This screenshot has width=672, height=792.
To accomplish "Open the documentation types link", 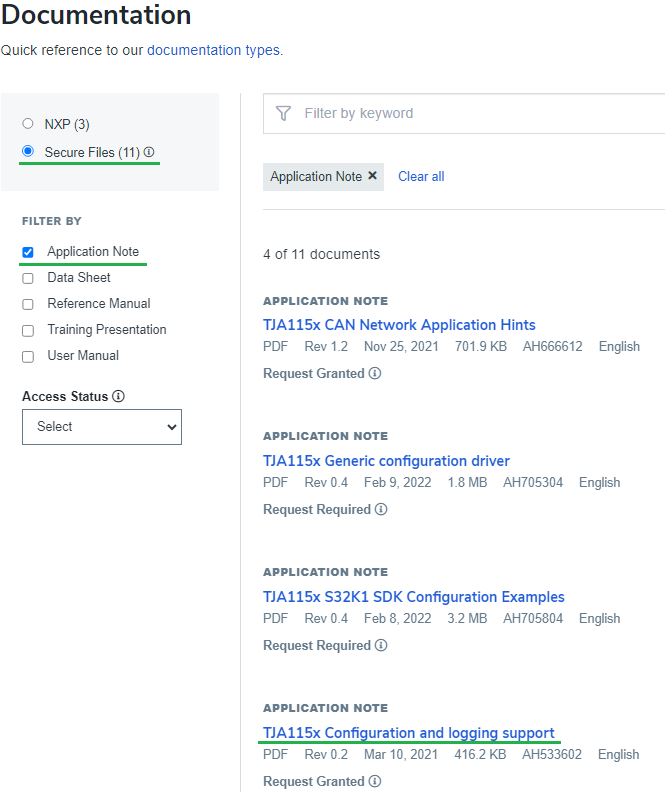I will pyautogui.click(x=213, y=50).
